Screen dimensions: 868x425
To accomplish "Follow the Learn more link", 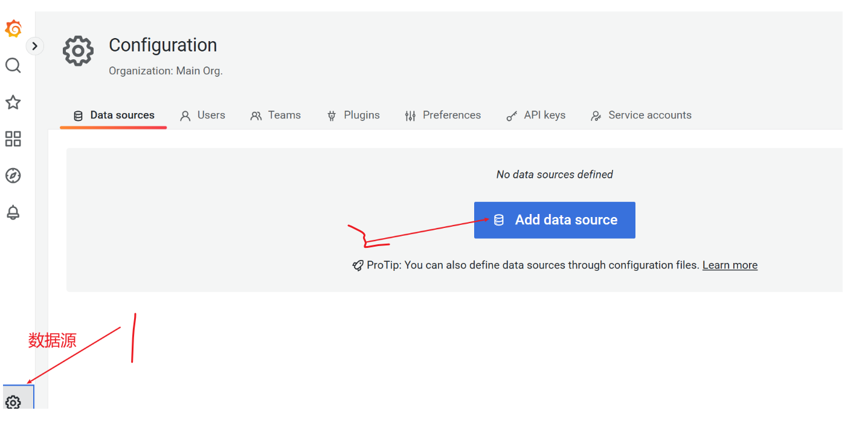I will point(730,265).
